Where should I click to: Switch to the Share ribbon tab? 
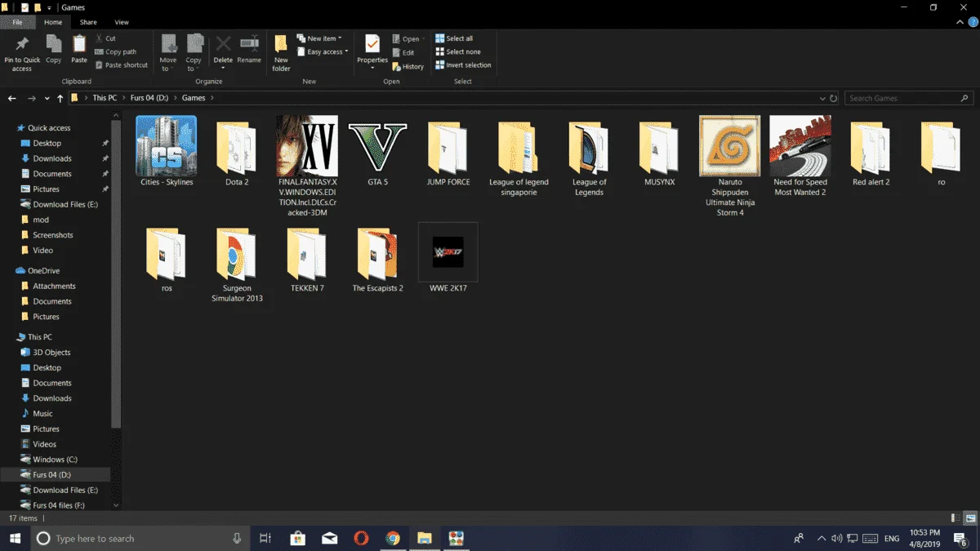88,22
